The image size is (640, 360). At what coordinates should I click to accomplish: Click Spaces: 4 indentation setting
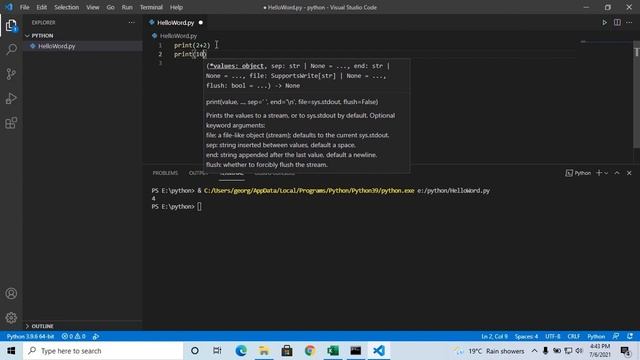click(x=526, y=336)
